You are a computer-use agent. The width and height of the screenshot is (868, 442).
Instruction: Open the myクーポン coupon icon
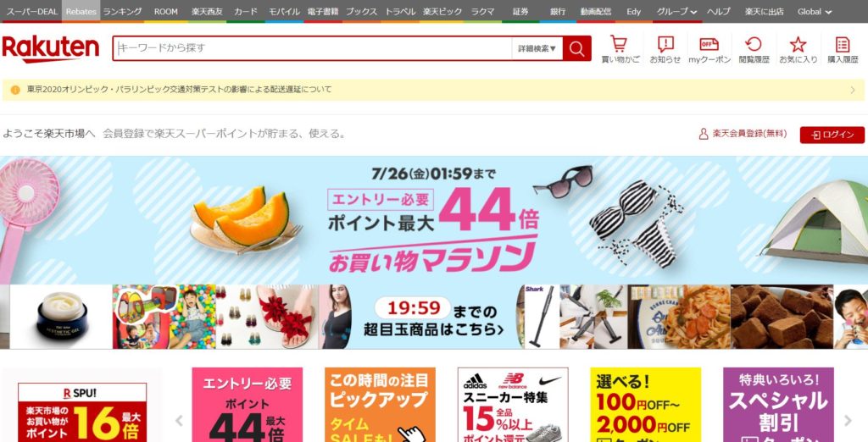click(709, 48)
